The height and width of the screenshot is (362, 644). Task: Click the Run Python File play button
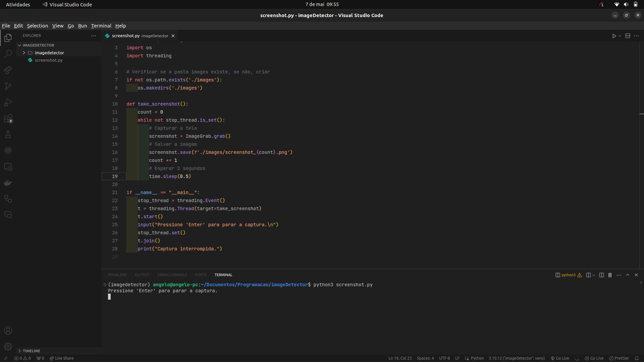point(614,36)
